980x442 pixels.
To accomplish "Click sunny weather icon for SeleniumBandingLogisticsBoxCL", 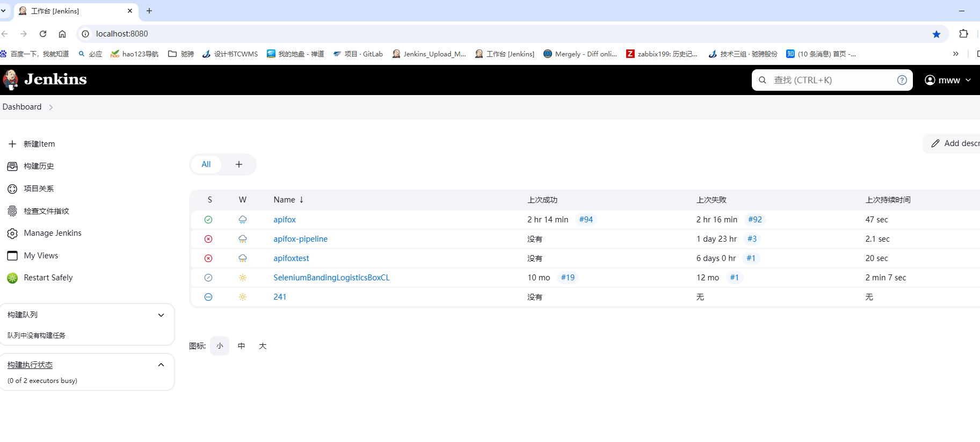I will pos(243,278).
